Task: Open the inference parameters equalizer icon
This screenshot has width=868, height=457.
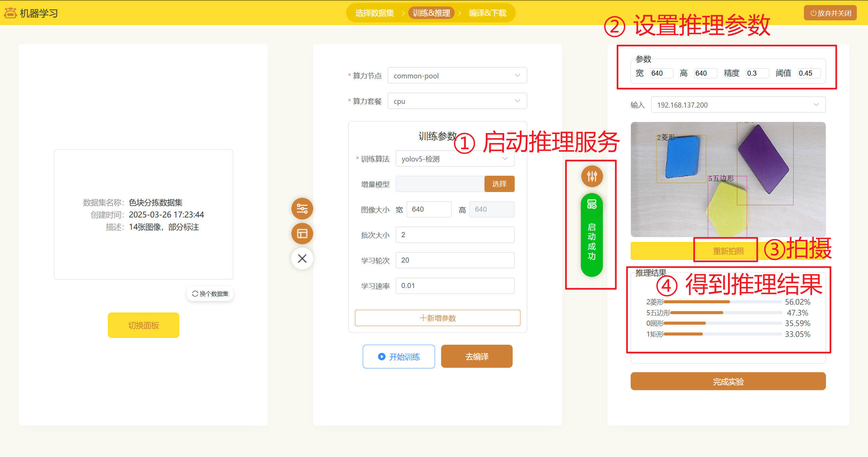Action: [x=592, y=176]
